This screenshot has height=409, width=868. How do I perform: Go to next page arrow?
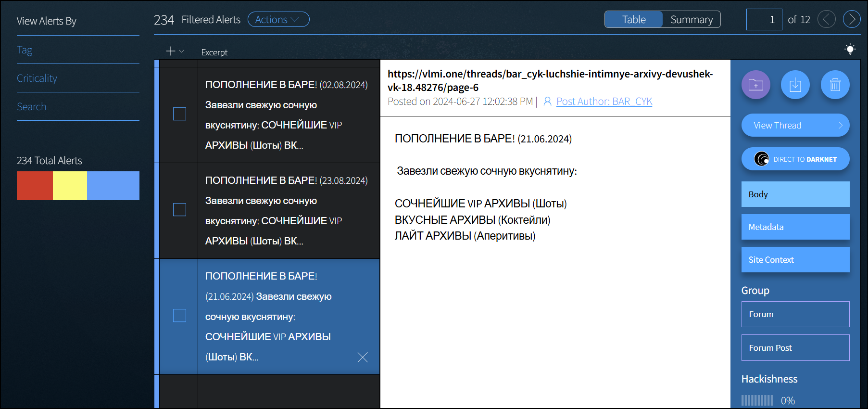[852, 19]
